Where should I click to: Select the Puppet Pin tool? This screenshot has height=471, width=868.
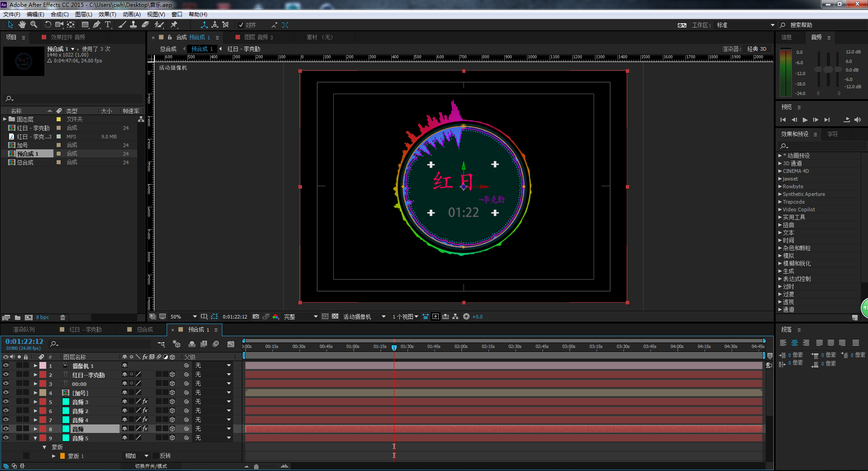pos(174,25)
